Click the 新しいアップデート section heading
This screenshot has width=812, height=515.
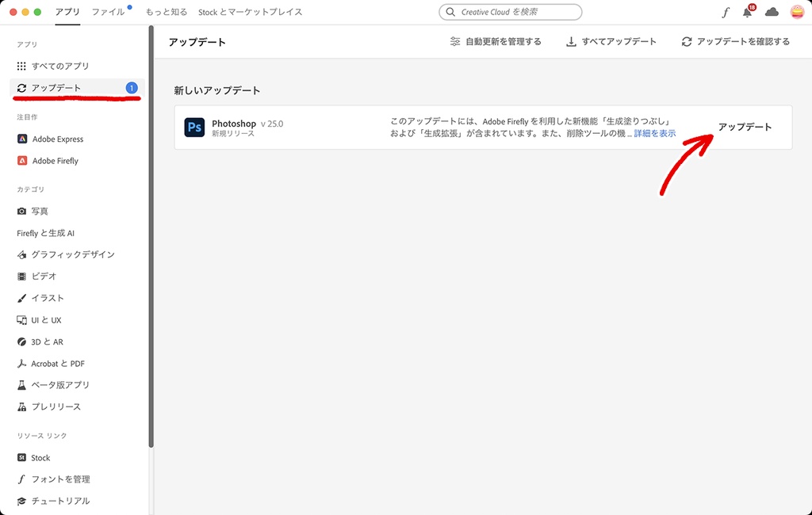tap(217, 90)
